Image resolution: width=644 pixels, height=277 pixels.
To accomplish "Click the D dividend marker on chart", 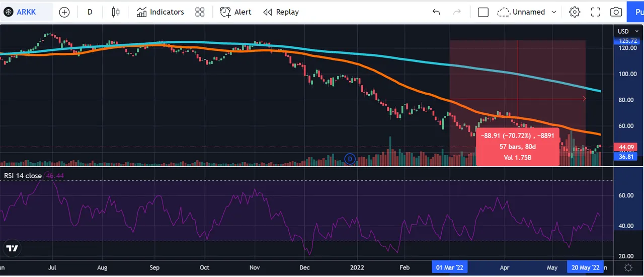I will pyautogui.click(x=351, y=159).
